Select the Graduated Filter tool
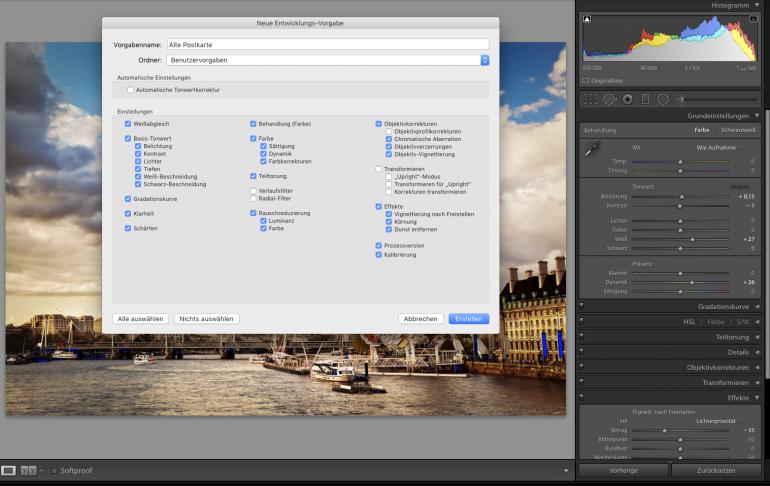Screen dimensions: 770x486 [645, 99]
